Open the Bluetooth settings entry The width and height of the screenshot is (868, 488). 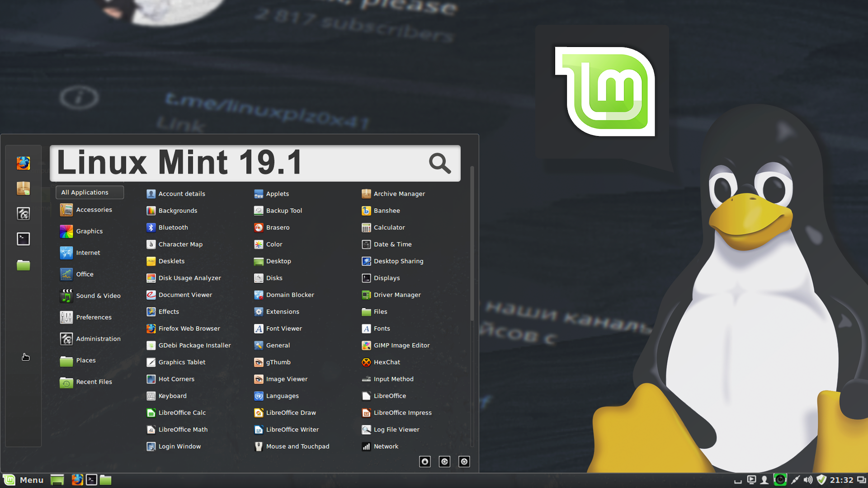173,227
